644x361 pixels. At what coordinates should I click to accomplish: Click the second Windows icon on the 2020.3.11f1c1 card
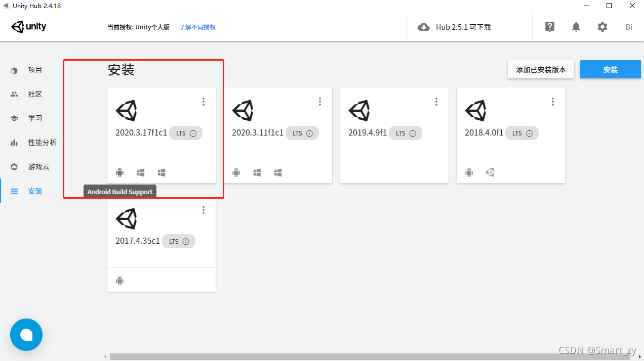pyautogui.click(x=278, y=172)
